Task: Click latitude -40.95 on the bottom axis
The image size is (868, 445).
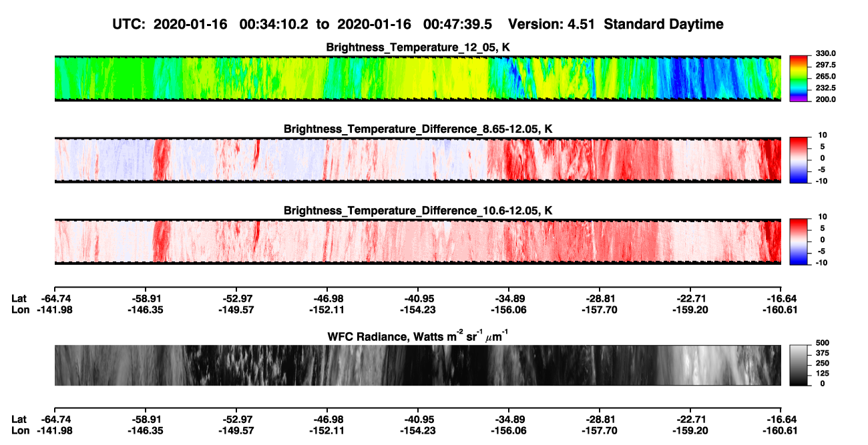Action: [x=418, y=419]
